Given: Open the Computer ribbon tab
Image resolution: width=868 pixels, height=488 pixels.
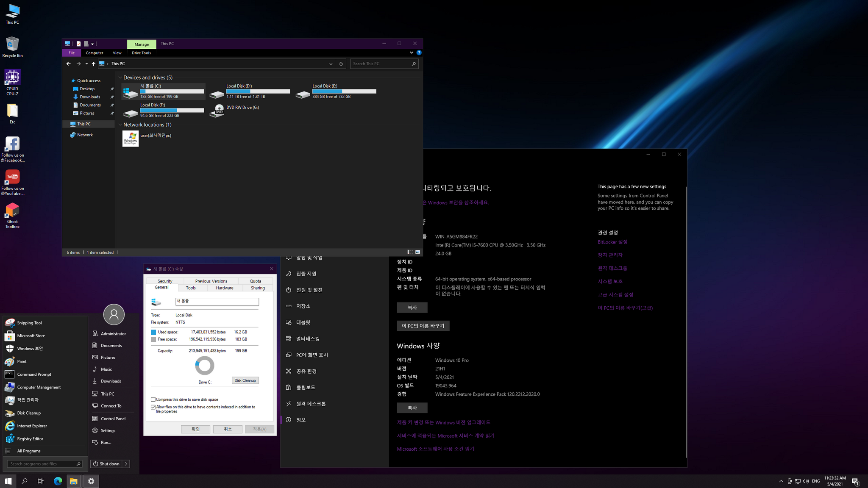Looking at the screenshot, I should tap(95, 53).
